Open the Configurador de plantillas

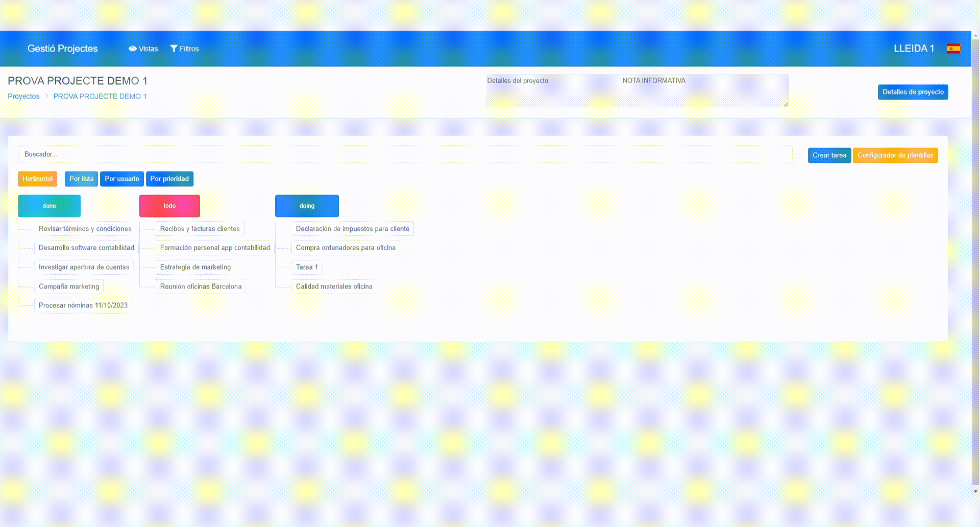[895, 155]
